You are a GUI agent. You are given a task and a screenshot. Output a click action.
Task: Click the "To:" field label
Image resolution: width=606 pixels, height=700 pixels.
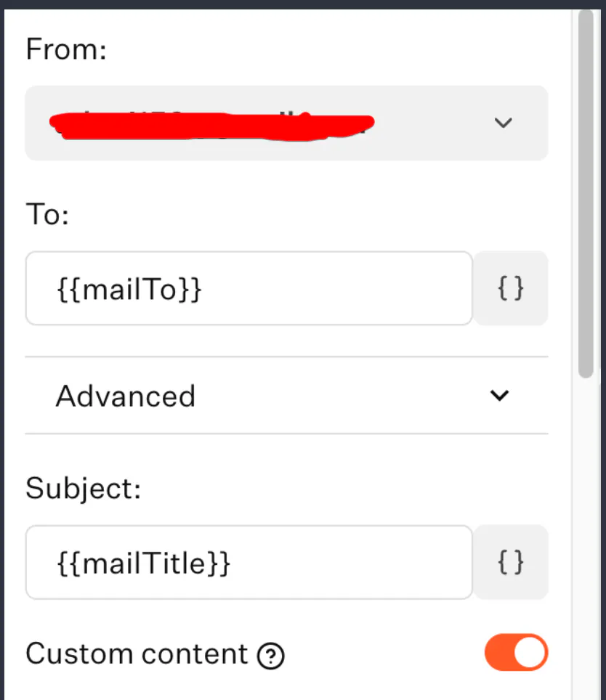[47, 214]
